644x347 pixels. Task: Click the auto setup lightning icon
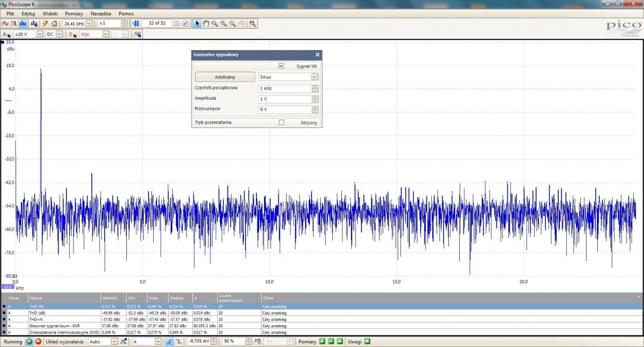click(45, 23)
